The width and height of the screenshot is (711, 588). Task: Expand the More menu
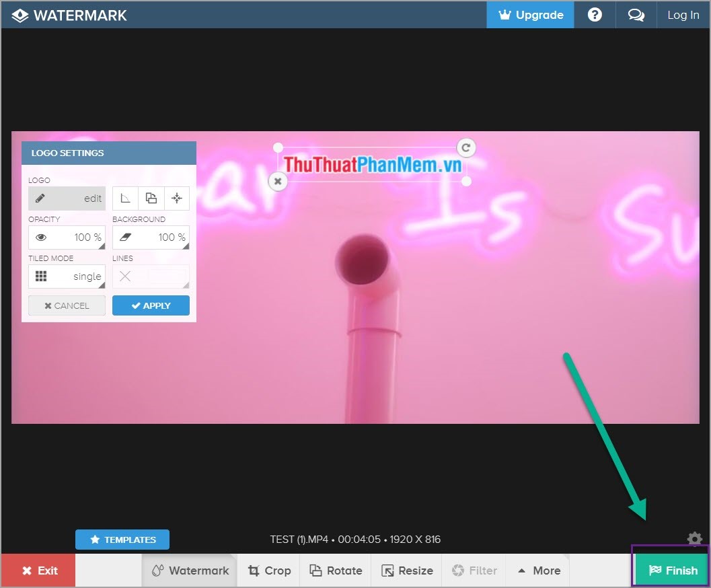click(x=537, y=570)
